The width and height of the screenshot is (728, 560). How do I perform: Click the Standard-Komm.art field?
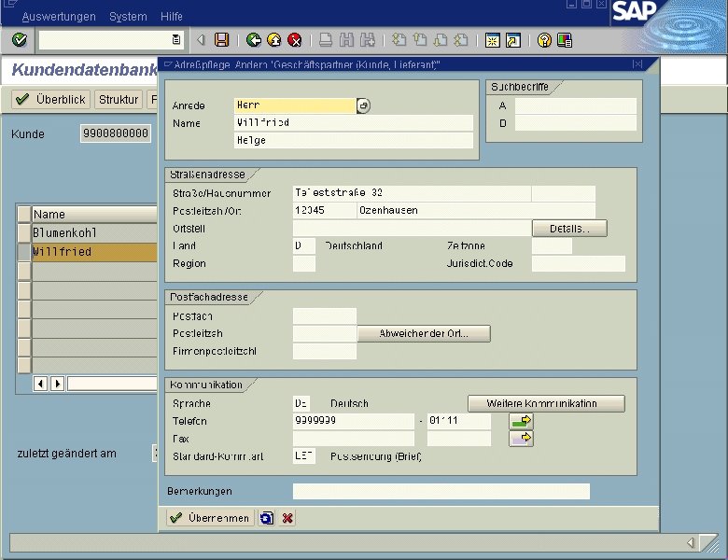click(304, 456)
